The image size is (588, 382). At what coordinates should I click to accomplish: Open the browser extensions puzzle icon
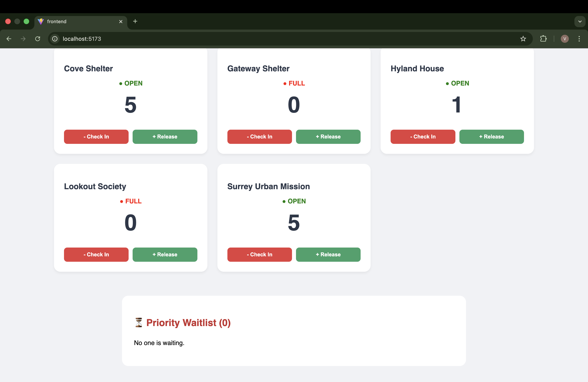(543, 39)
